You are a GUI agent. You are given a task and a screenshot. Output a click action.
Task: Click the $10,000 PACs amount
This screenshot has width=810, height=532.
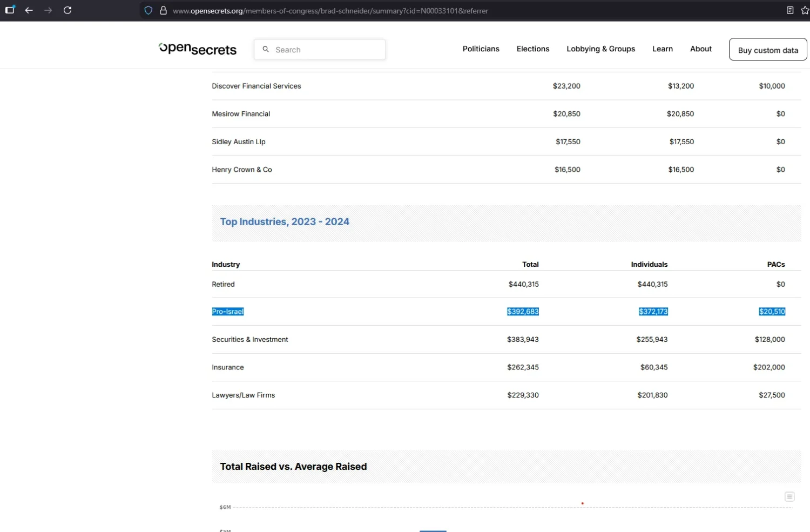pyautogui.click(x=772, y=86)
